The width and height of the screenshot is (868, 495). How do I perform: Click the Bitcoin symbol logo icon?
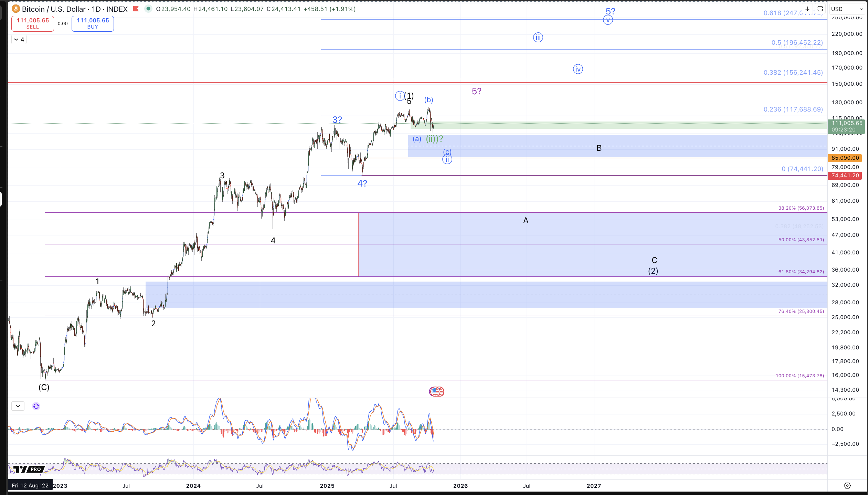coord(15,9)
